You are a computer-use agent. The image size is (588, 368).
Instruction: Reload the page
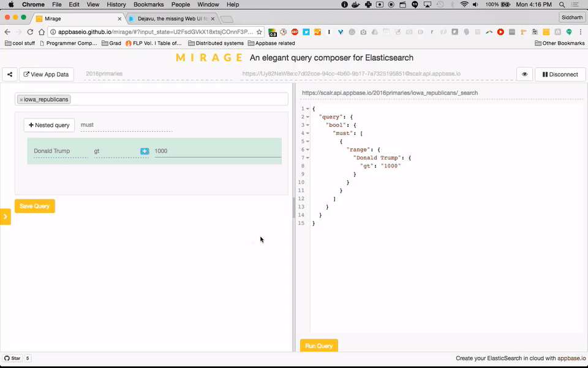(x=30, y=32)
